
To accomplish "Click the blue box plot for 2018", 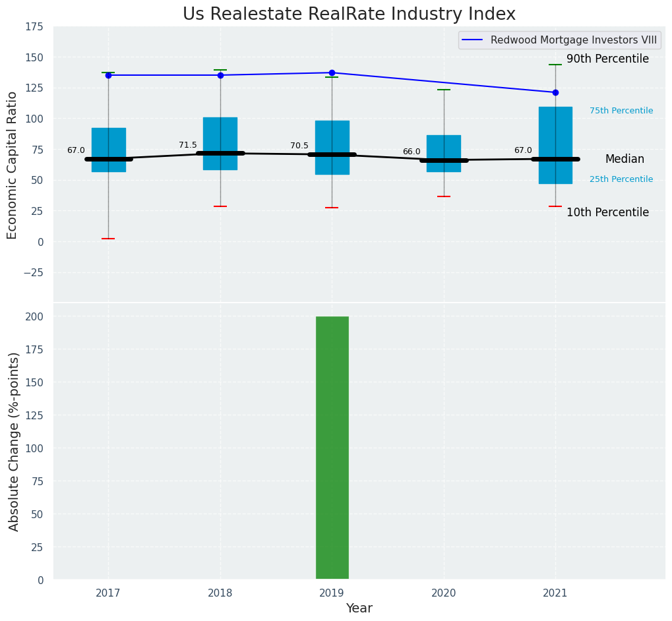I will (220, 132).
